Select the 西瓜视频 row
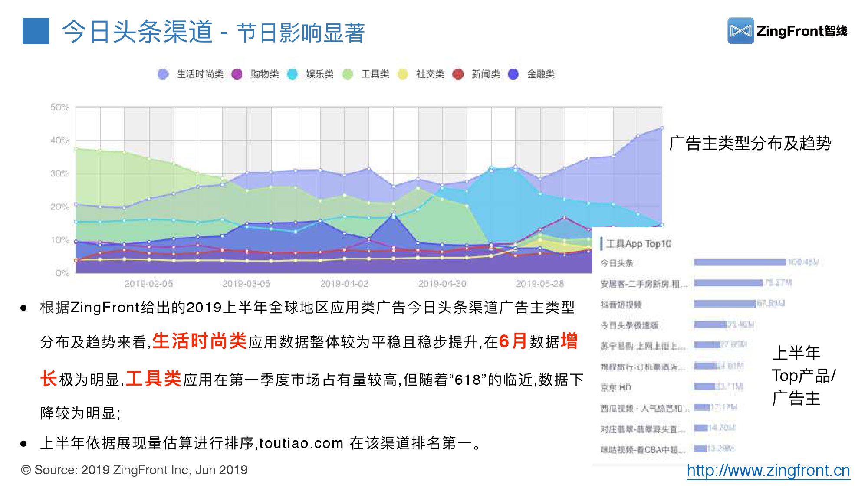The image size is (868, 488). coord(669,408)
